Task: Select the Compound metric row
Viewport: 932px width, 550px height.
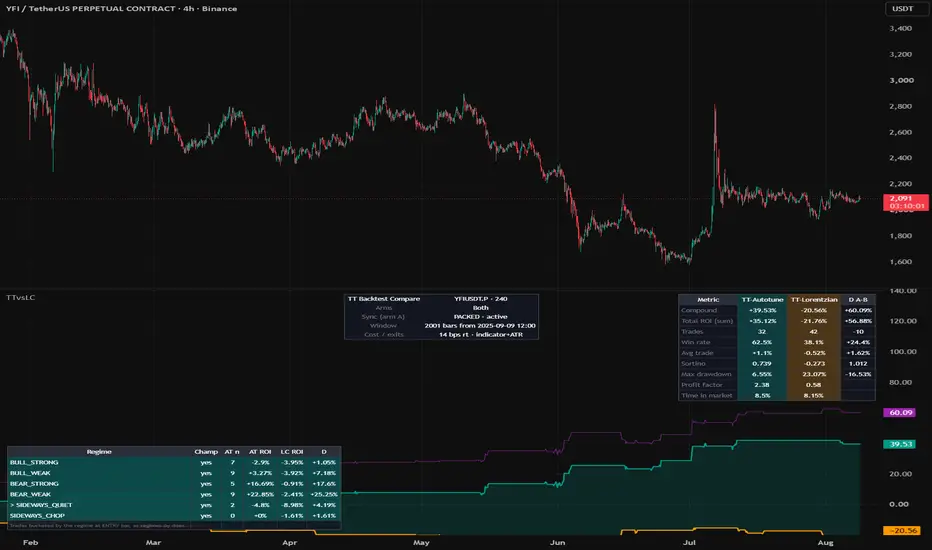Action: coord(776,310)
